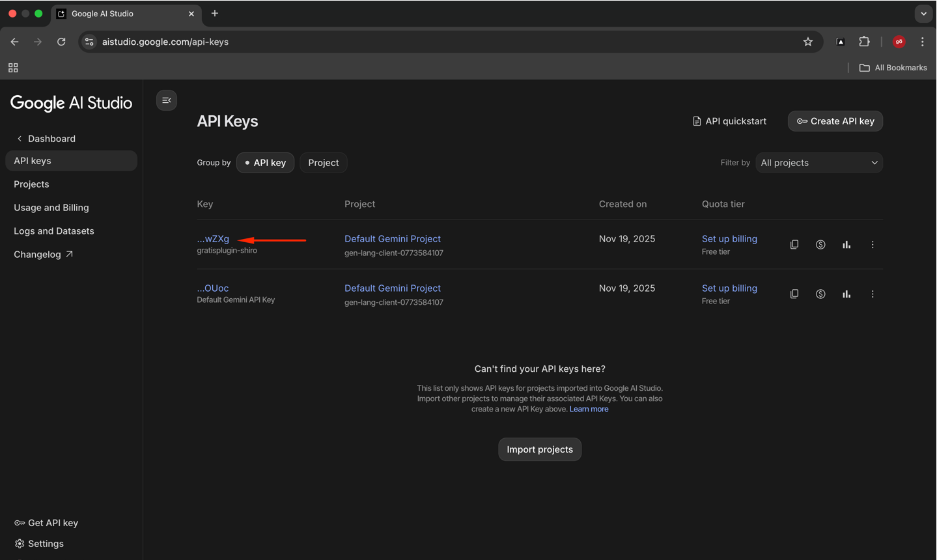Open the browser extensions icon
The height and width of the screenshot is (560, 937).
tap(864, 42)
